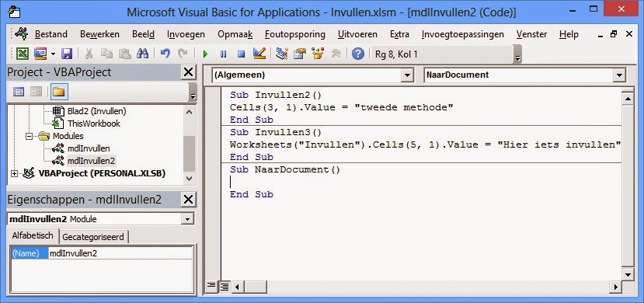Stop execution with the Reset icon

[x=241, y=54]
